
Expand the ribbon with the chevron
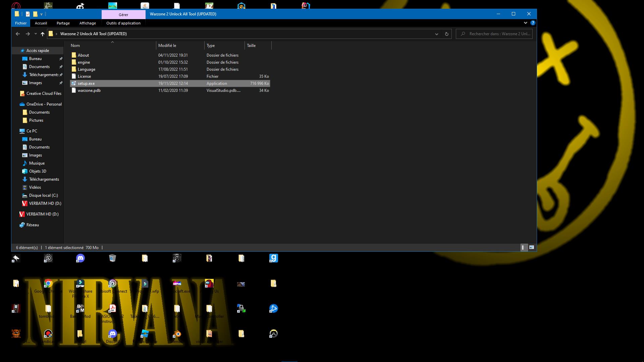tap(525, 23)
